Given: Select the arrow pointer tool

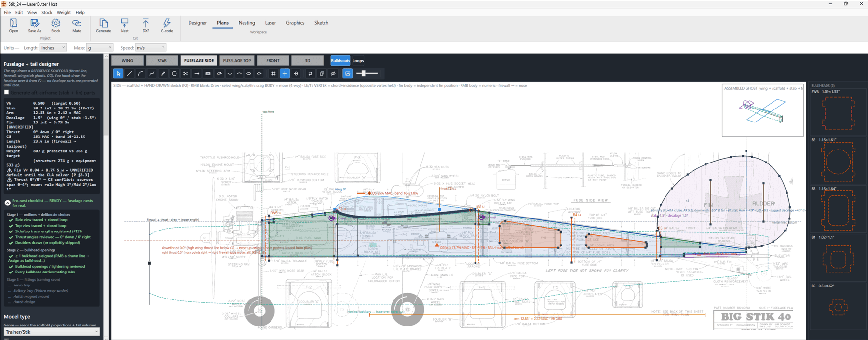Looking at the screenshot, I should click(118, 73).
